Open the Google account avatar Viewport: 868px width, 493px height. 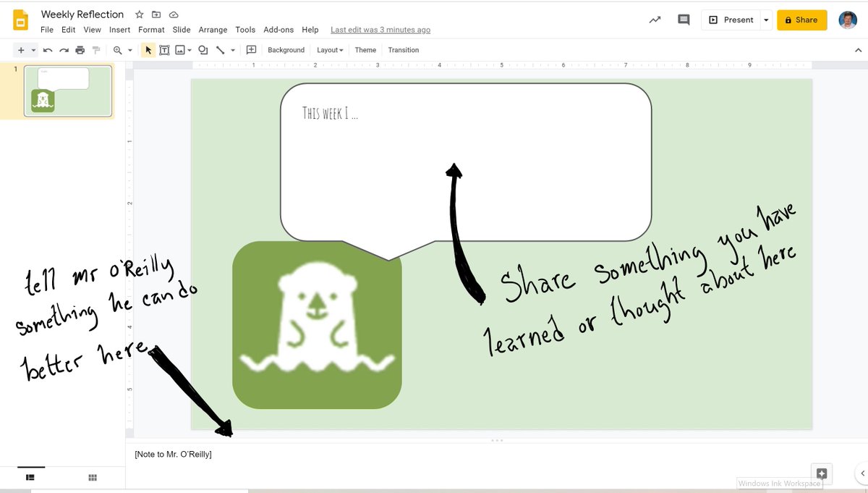(848, 20)
